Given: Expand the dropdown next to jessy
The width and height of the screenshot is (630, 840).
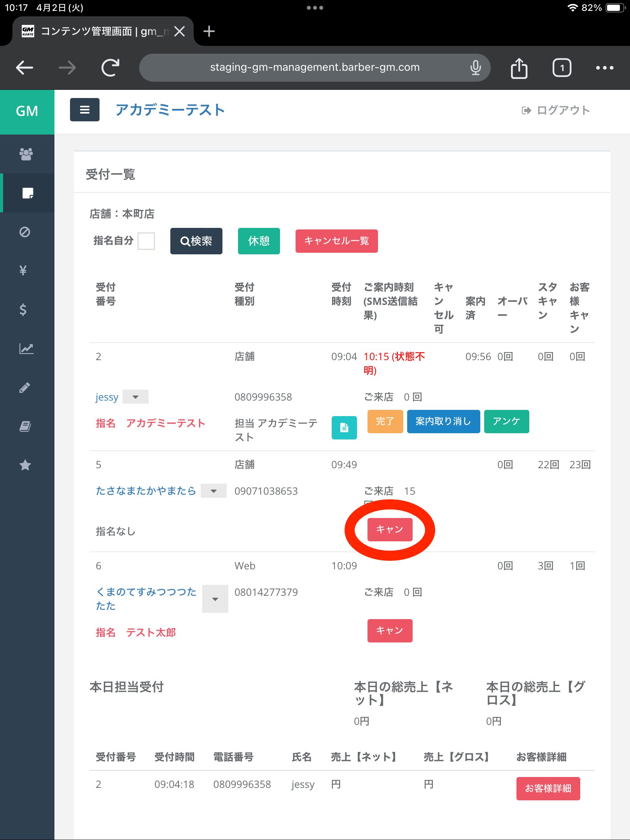Looking at the screenshot, I should tap(135, 397).
